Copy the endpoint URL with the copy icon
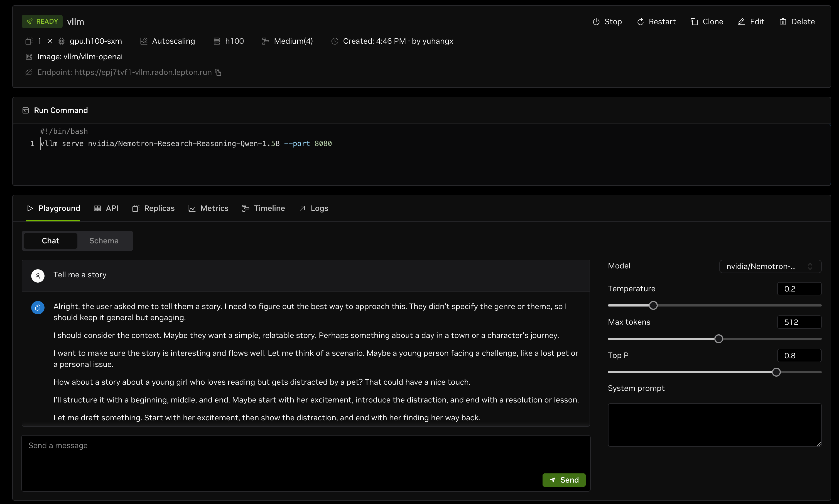The height and width of the screenshot is (504, 839). tap(218, 72)
